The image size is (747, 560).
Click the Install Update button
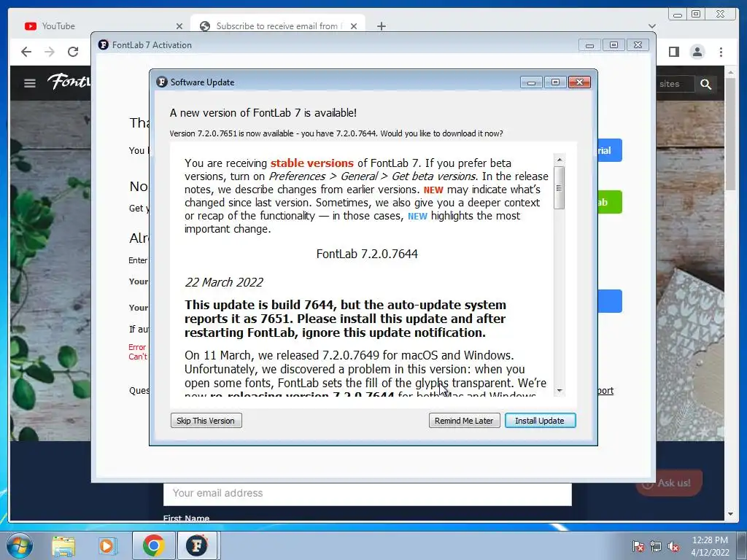click(x=541, y=421)
